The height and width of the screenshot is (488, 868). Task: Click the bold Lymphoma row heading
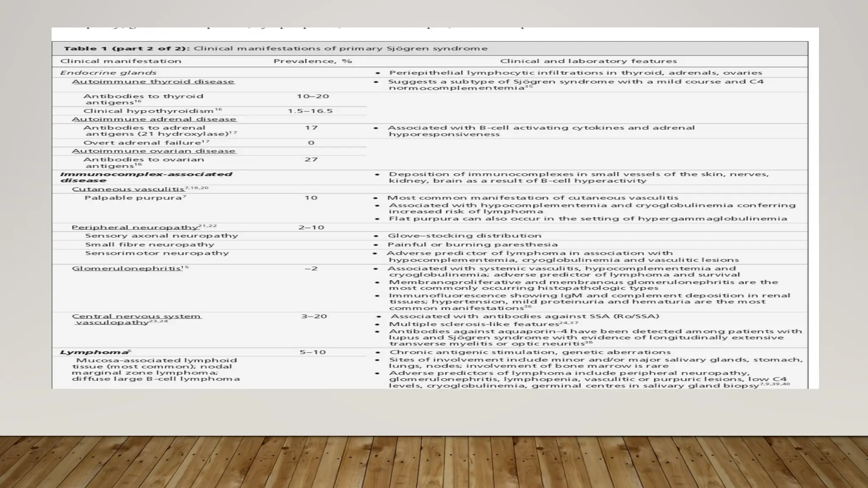point(95,352)
